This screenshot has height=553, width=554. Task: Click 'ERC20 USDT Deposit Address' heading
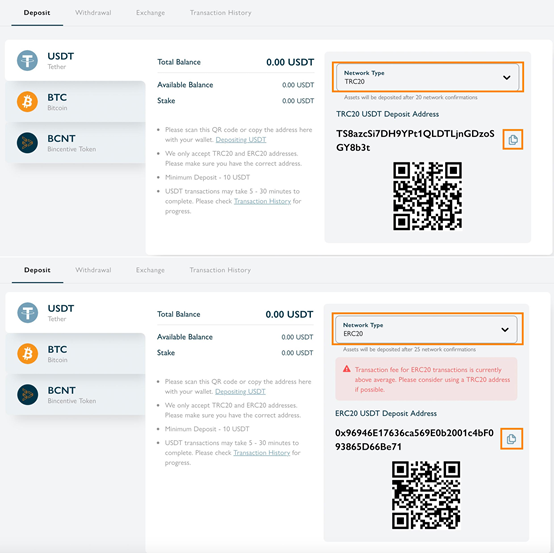point(386,413)
